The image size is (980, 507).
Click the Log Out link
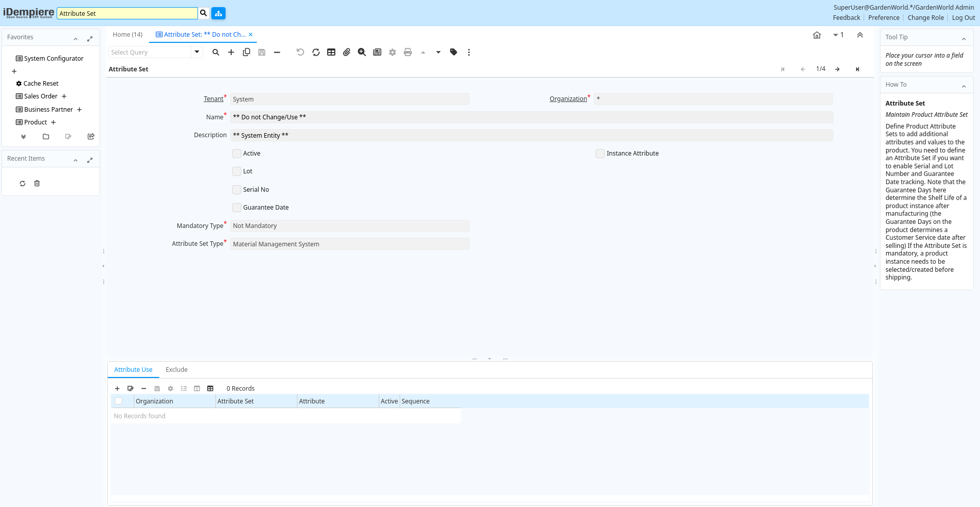point(963,18)
